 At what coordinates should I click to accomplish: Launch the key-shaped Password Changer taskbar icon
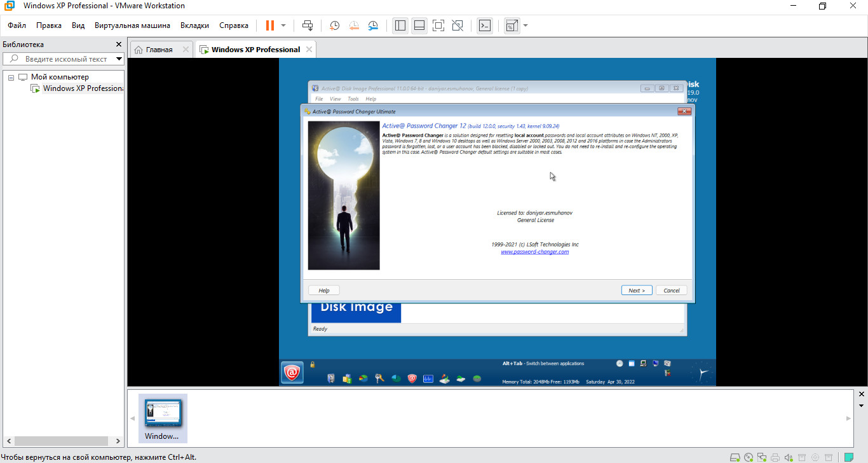click(379, 379)
